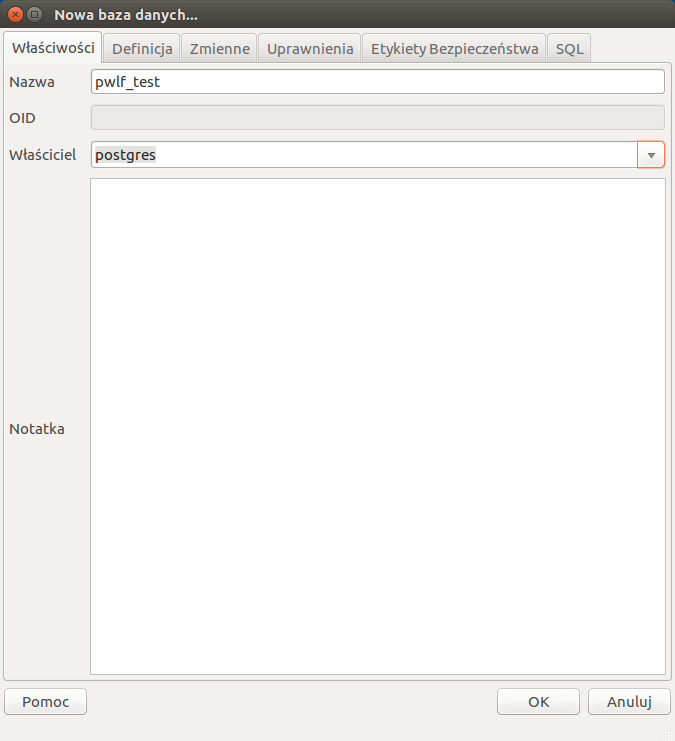Click the OK button to confirm
The height and width of the screenshot is (741, 675).
[538, 702]
